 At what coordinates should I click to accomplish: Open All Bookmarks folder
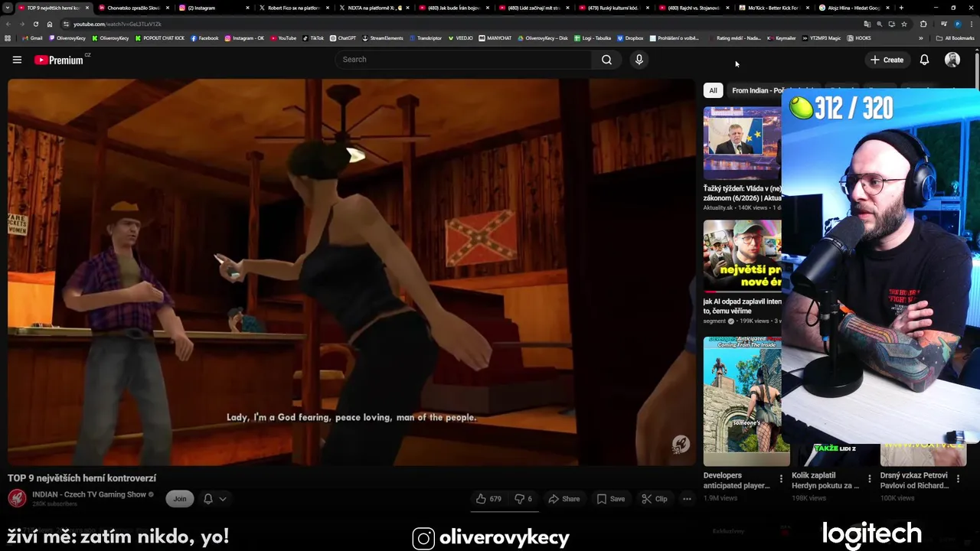click(955, 37)
